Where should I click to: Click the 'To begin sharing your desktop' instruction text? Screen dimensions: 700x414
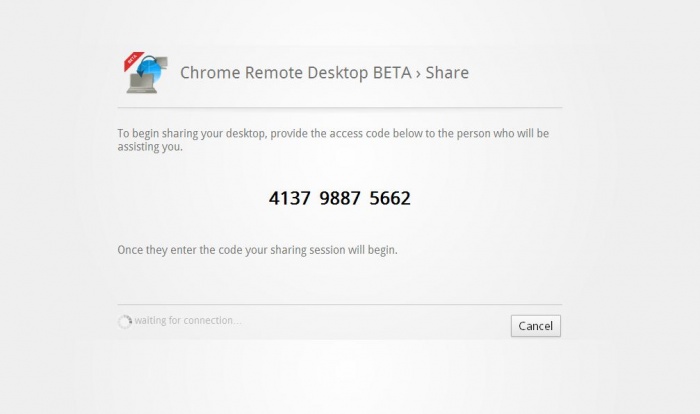point(333,140)
